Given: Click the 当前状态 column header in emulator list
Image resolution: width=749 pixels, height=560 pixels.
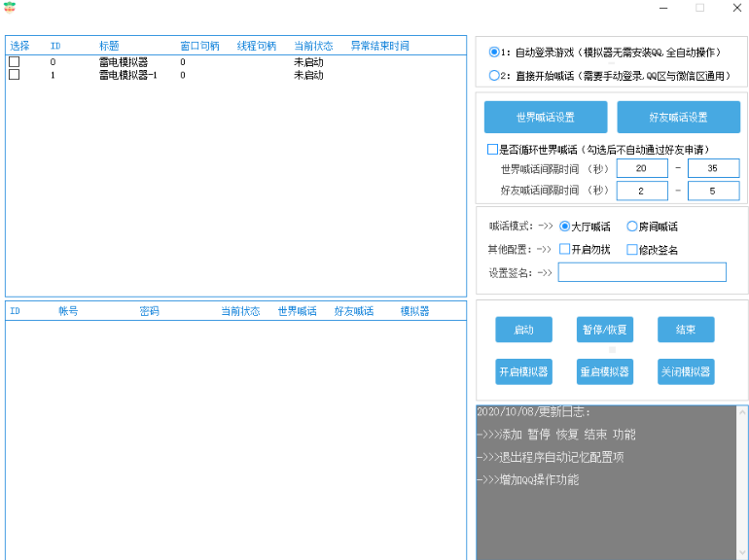Looking at the screenshot, I should [x=313, y=46].
